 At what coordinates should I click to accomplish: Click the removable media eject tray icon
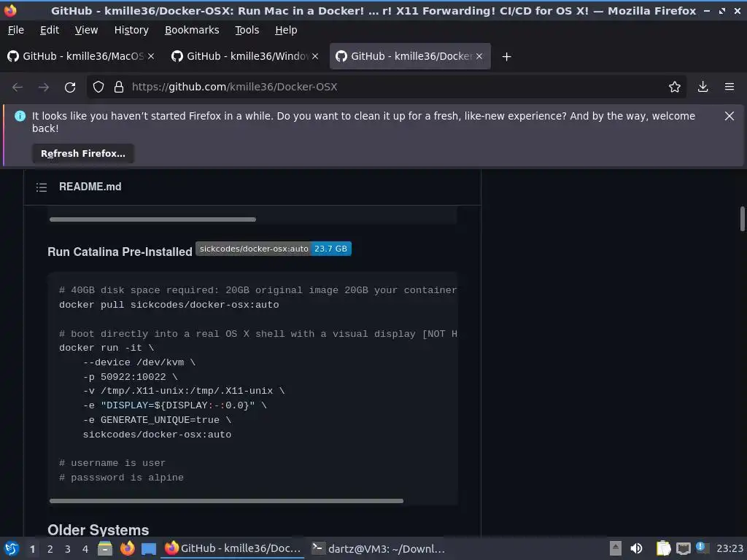tap(616, 549)
